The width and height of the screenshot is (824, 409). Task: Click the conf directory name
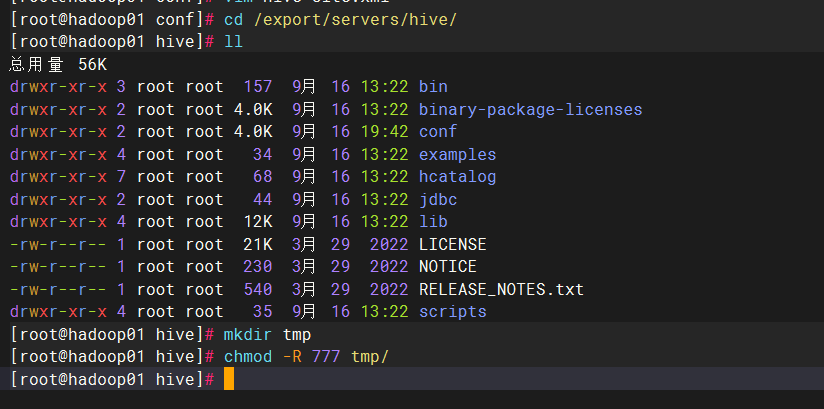pos(438,132)
